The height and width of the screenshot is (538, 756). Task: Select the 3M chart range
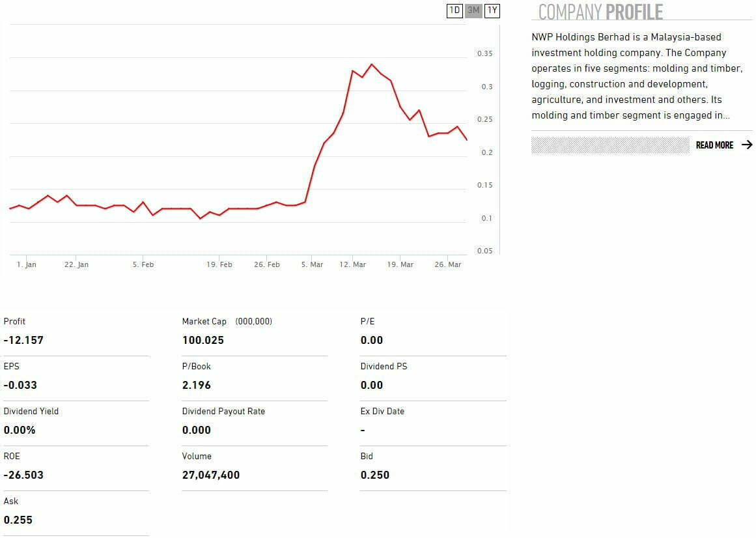pos(473,10)
